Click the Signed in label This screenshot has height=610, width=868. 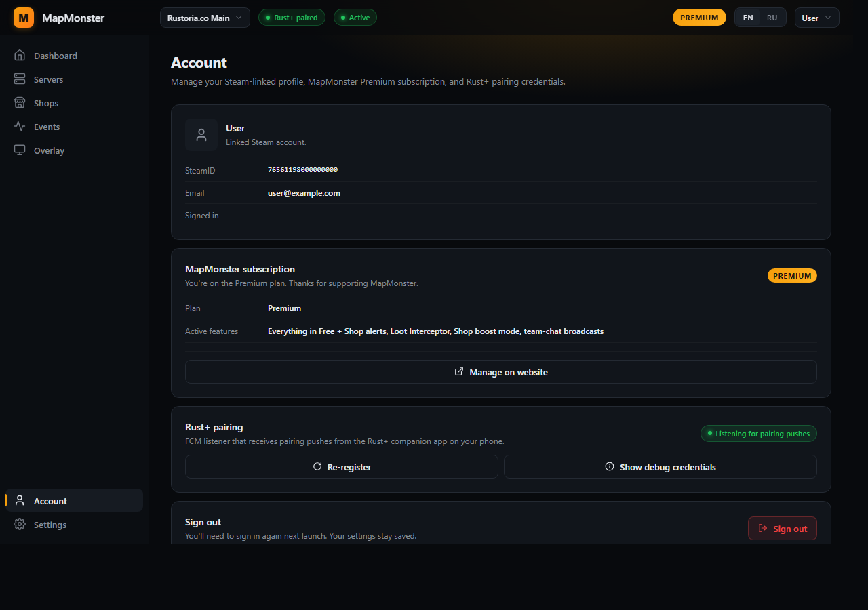[x=202, y=216]
